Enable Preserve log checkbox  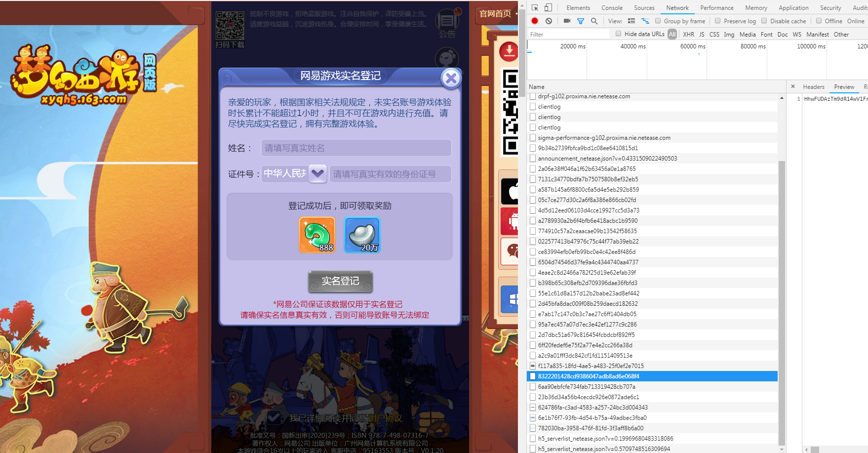pyautogui.click(x=718, y=21)
